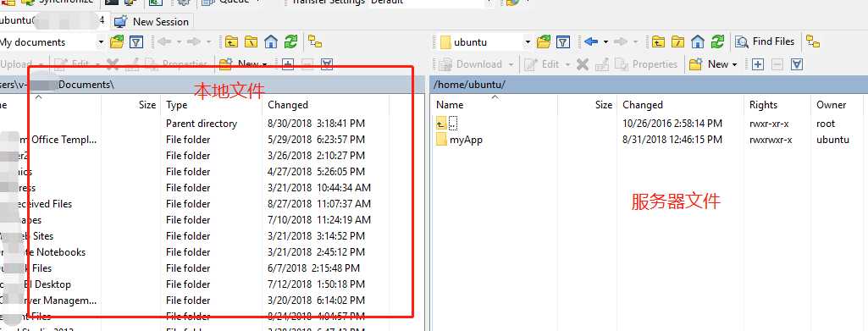The height and width of the screenshot is (331, 868).
Task: Sort remote files by Rights column
Action: [777, 105]
